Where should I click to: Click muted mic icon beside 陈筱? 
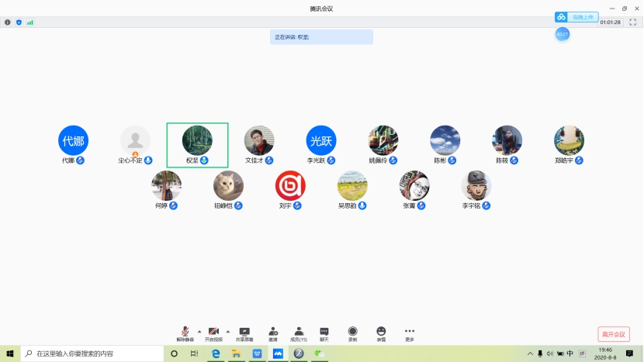514,160
